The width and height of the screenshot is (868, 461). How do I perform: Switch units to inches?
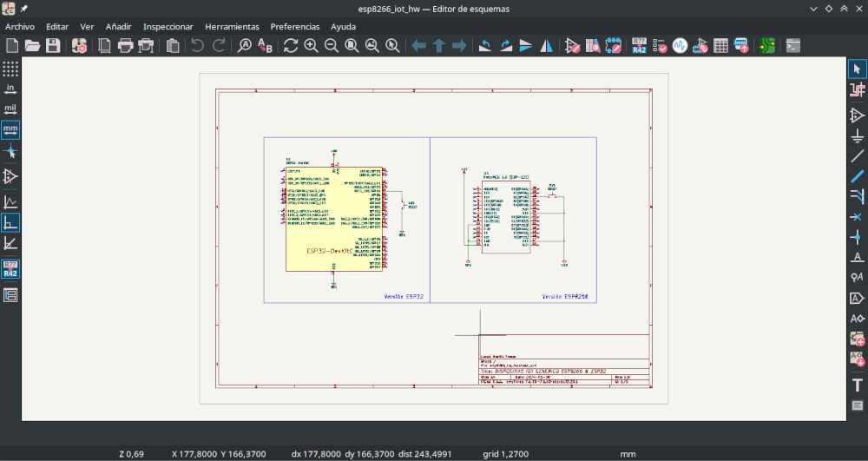click(x=10, y=89)
